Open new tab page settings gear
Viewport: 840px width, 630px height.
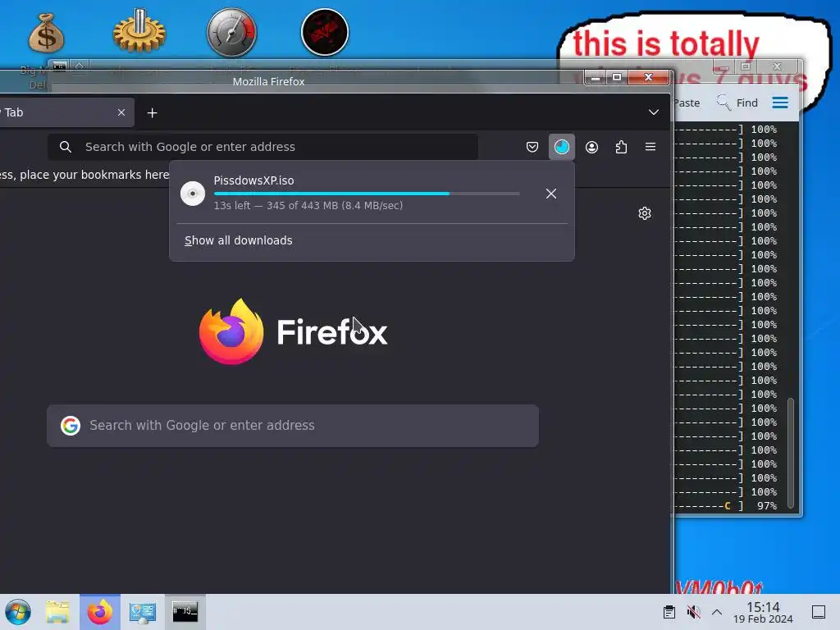click(x=645, y=213)
